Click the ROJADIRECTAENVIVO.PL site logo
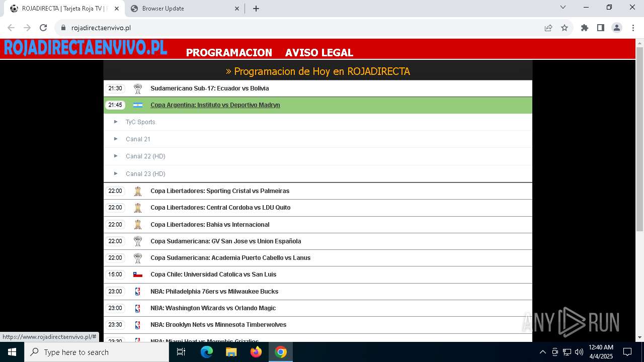The image size is (644, 362). [x=86, y=48]
